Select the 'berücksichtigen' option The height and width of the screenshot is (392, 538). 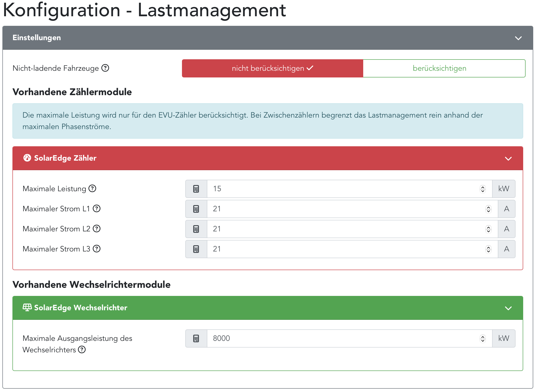439,68
